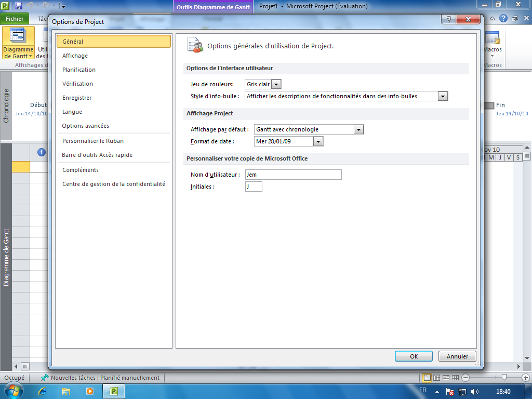The height and width of the screenshot is (399, 532).
Task: Select the Affichage category
Action: 114,56
